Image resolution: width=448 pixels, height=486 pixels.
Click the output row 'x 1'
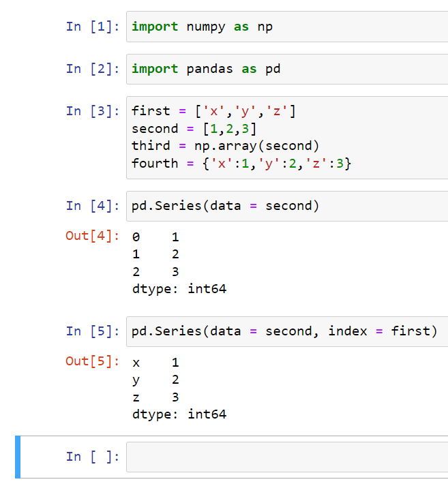[x=155, y=363]
